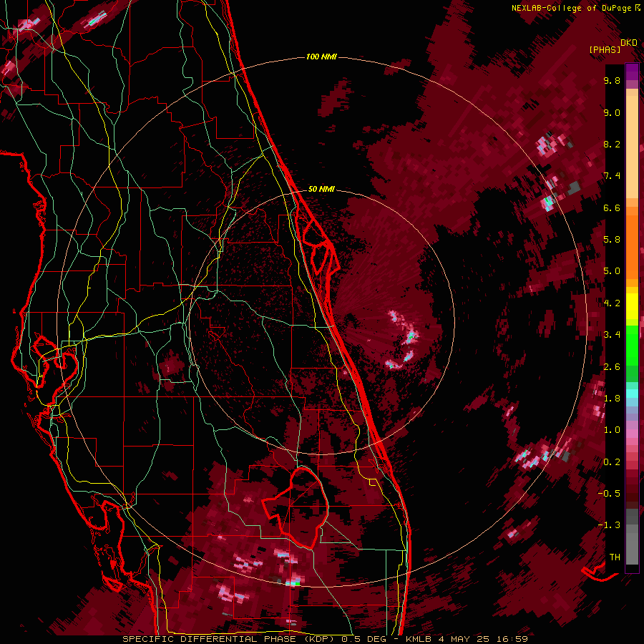The height and width of the screenshot is (644, 644).
Task: Pick the yellow segment of the color bar
Action: [632, 306]
